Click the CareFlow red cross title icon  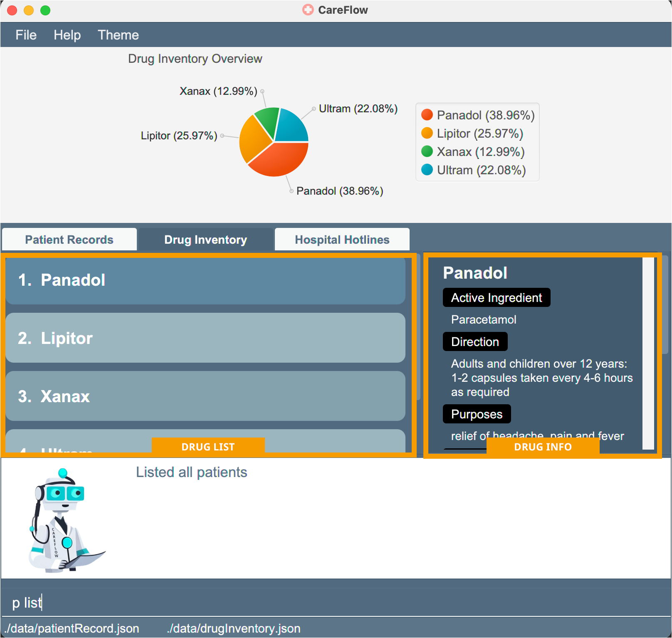click(x=308, y=10)
